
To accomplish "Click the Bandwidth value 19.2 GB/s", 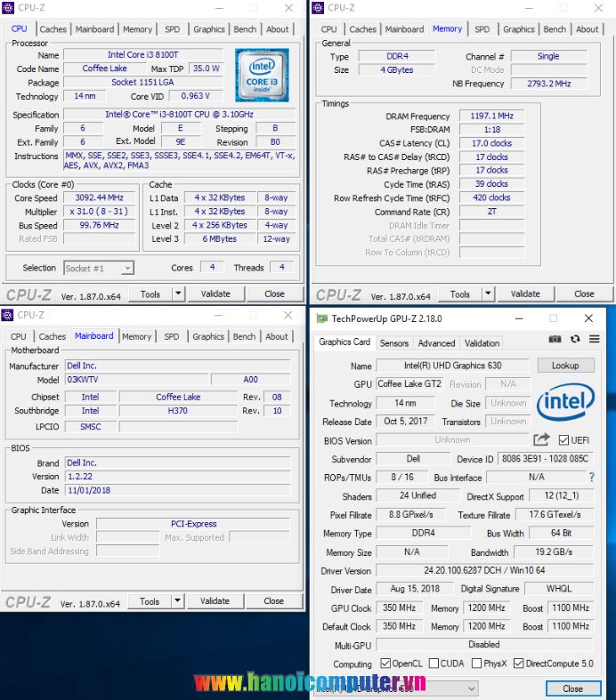I will click(554, 551).
